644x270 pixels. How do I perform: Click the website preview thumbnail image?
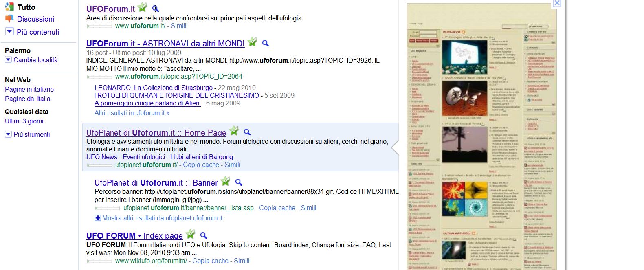coord(482,137)
